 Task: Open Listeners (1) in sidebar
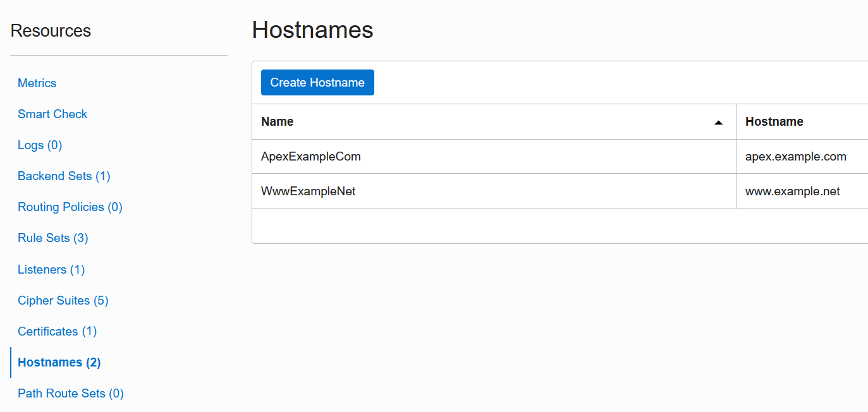point(51,270)
